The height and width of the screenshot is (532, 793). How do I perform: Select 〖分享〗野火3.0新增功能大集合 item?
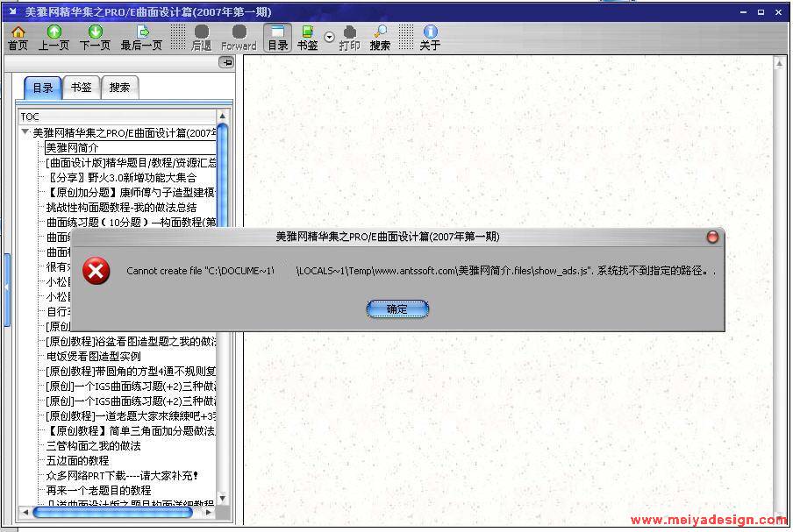point(121,177)
